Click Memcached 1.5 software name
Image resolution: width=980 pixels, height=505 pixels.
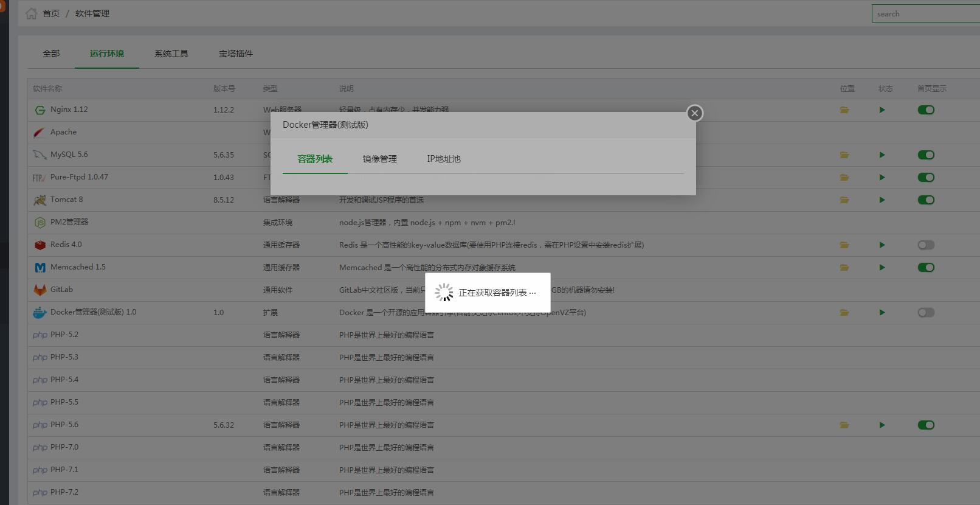click(78, 267)
